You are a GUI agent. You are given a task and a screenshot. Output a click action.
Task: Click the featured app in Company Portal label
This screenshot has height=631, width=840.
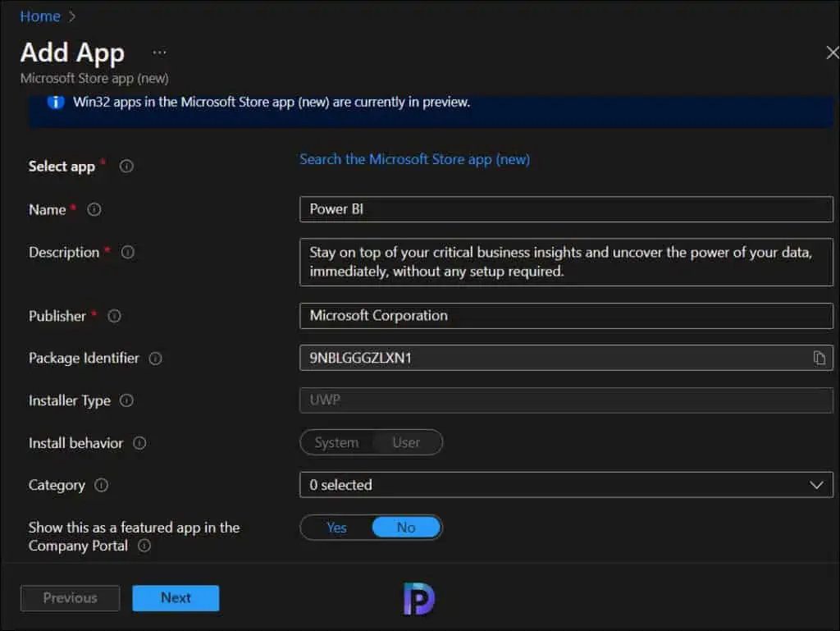tap(134, 536)
